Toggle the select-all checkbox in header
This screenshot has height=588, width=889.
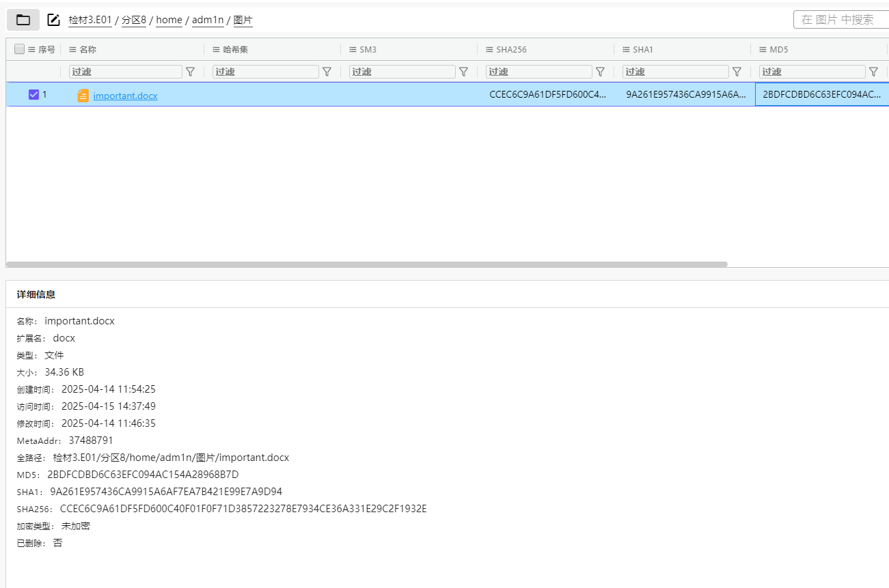tap(19, 49)
